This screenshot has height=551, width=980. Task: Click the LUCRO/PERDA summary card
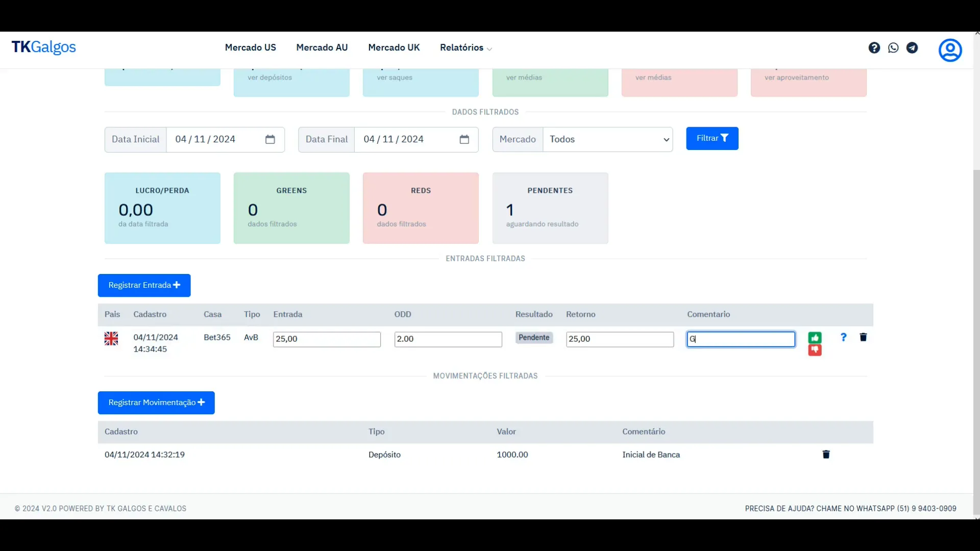(162, 208)
